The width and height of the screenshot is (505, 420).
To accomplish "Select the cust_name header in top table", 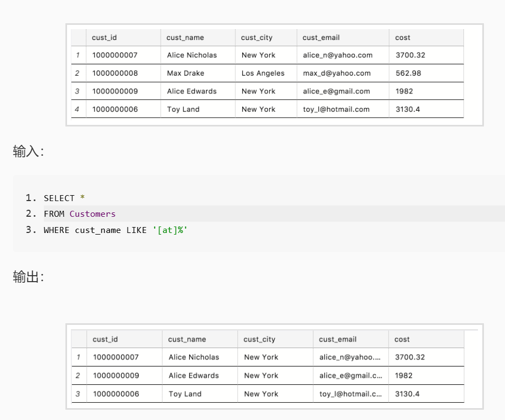I will pos(198,38).
